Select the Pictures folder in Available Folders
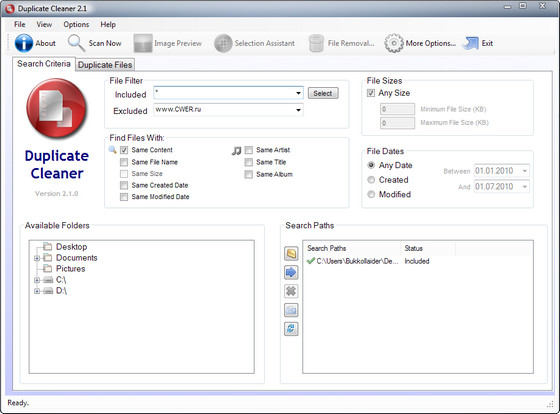The height and width of the screenshot is (414, 560). point(70,269)
